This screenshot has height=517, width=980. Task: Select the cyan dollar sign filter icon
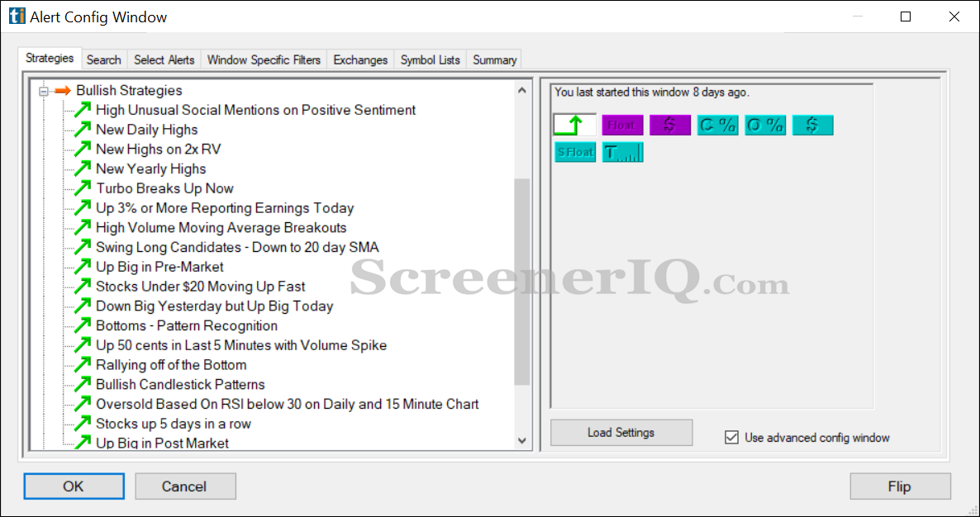click(x=812, y=125)
